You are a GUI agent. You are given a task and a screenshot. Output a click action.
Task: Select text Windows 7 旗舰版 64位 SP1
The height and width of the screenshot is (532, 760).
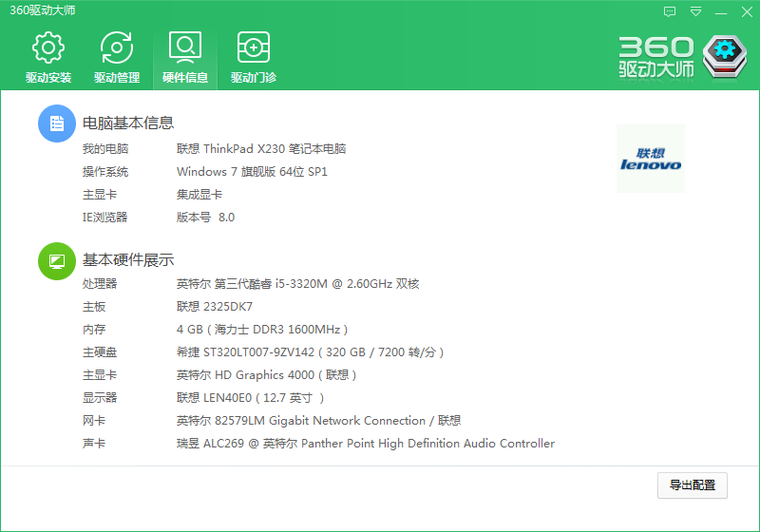[252, 172]
